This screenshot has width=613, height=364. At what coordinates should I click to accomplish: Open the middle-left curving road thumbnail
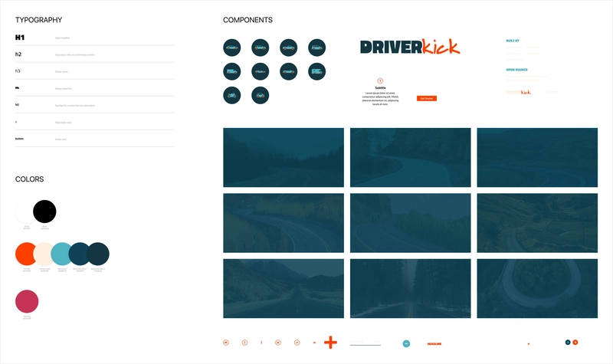click(284, 223)
